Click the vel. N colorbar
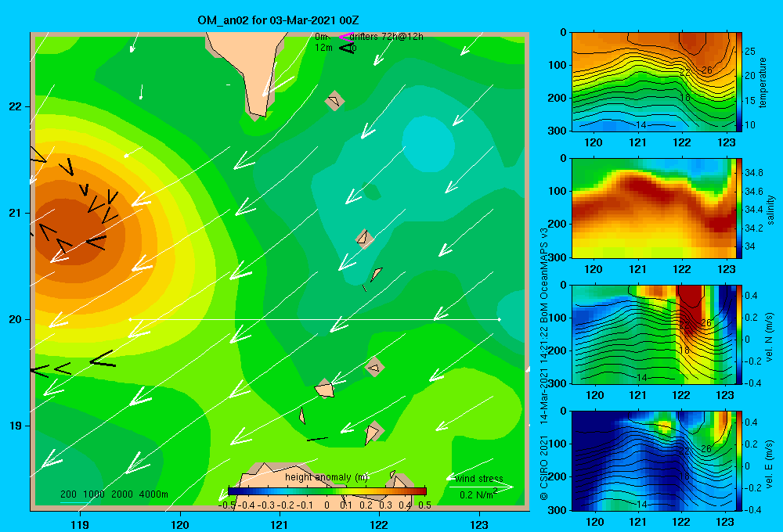 (x=739, y=334)
